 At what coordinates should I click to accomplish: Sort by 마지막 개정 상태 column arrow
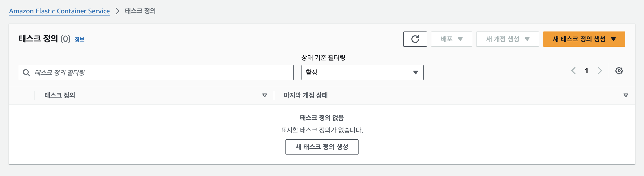[626, 95]
